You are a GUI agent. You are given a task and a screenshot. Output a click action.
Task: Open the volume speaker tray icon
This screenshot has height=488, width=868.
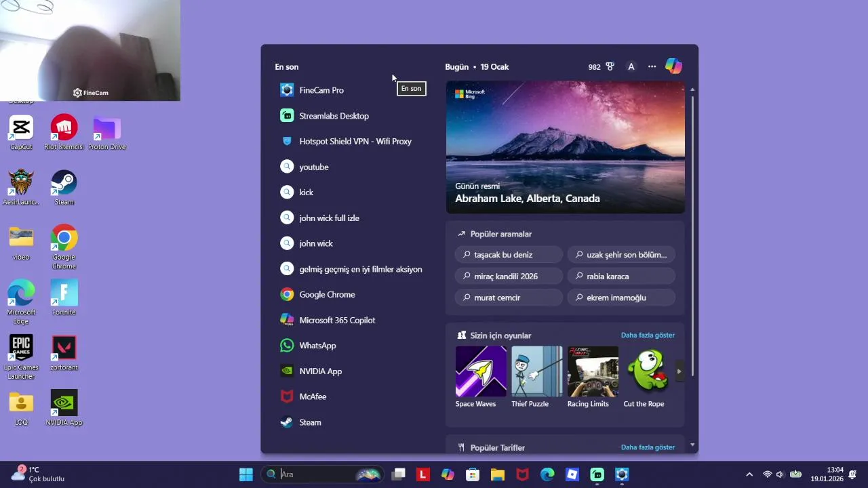[x=780, y=474]
